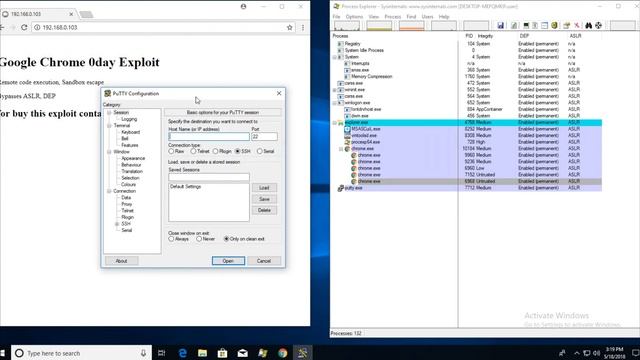Bookmark the page with the star icon
Image resolution: width=640 pixels, height=360 pixels.
(x=289, y=27)
